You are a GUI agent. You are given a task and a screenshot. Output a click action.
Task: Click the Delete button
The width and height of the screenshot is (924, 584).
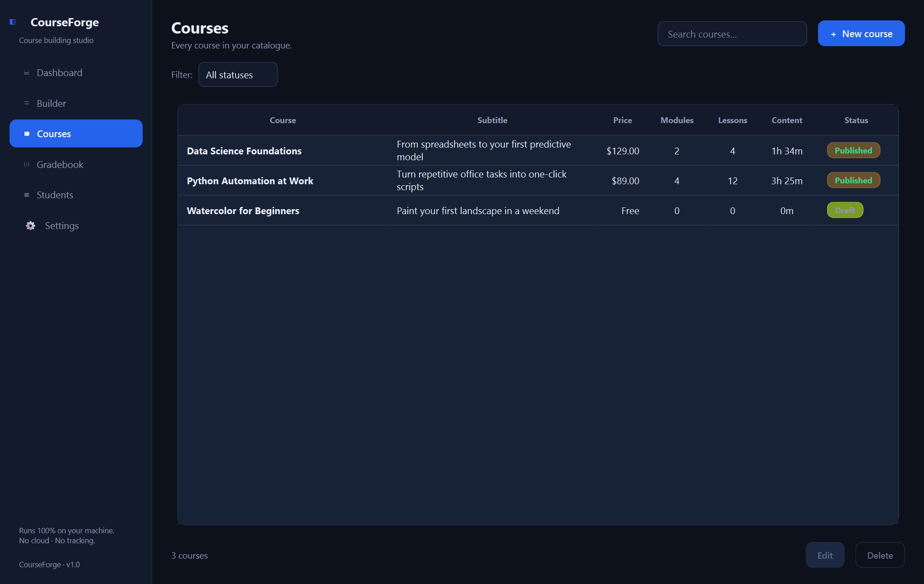point(880,555)
